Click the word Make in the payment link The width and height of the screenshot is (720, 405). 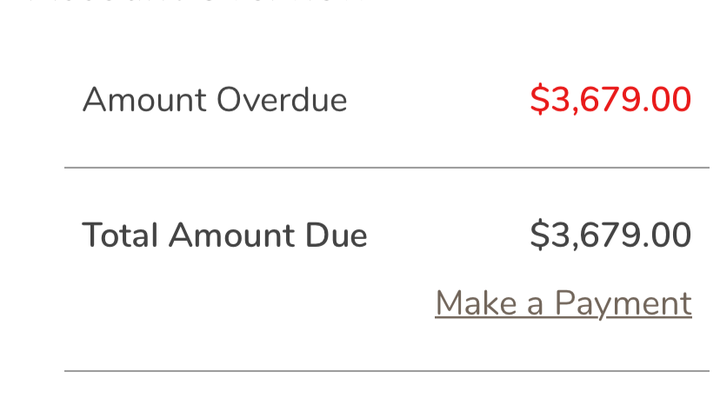click(476, 304)
